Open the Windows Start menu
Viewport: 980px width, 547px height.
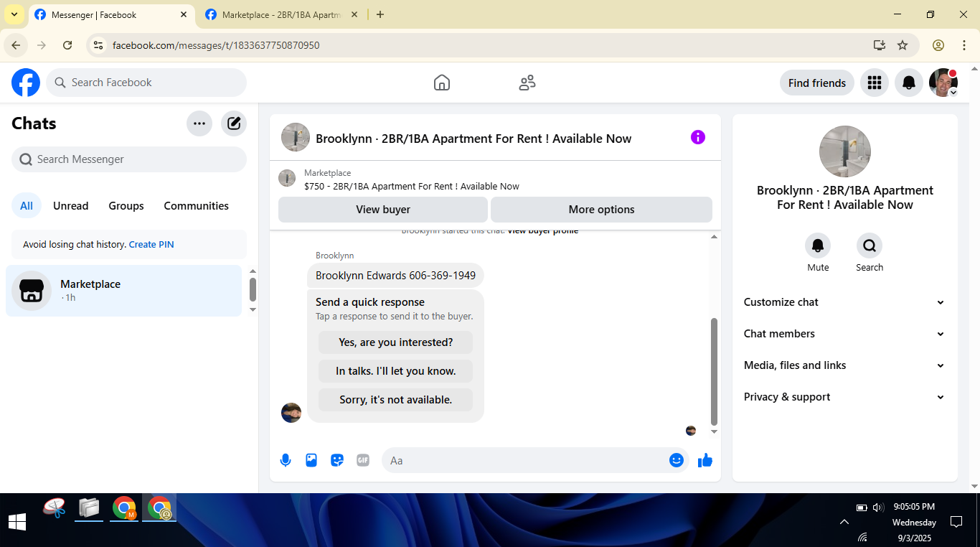pos(17,521)
